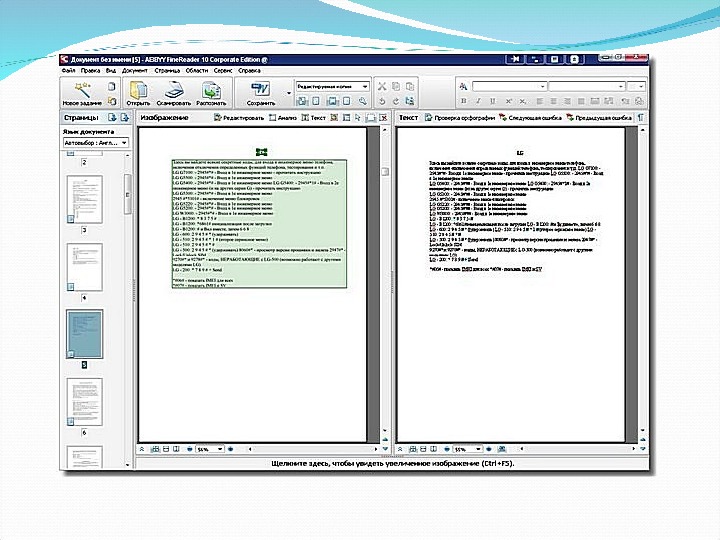
Task: Start scanning with the Сканировать button
Action: [x=174, y=93]
